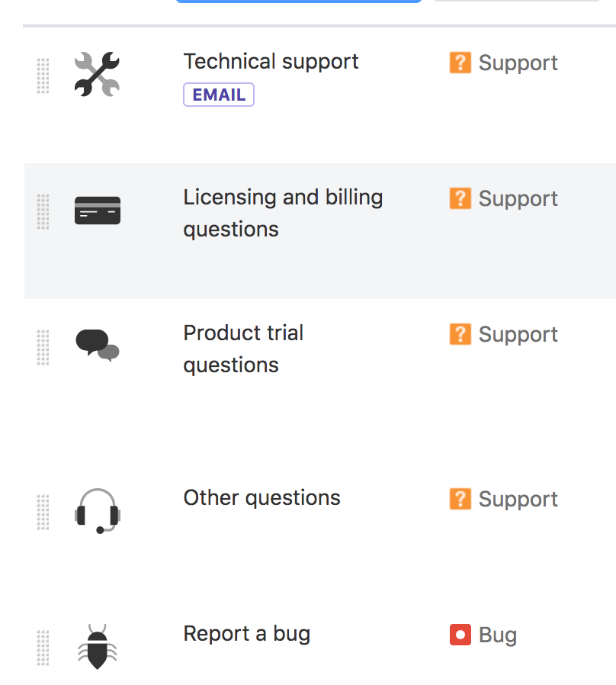Click the Technical support wrench icon
Image resolution: width=616 pixels, height=685 pixels.
click(97, 74)
